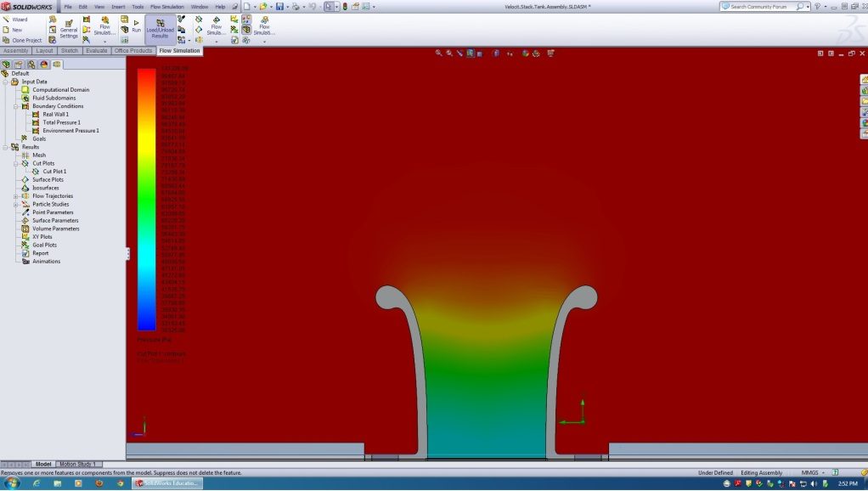Click Zoom to Fit in the view toolbar
This screenshot has height=491, width=868.
pos(439,54)
